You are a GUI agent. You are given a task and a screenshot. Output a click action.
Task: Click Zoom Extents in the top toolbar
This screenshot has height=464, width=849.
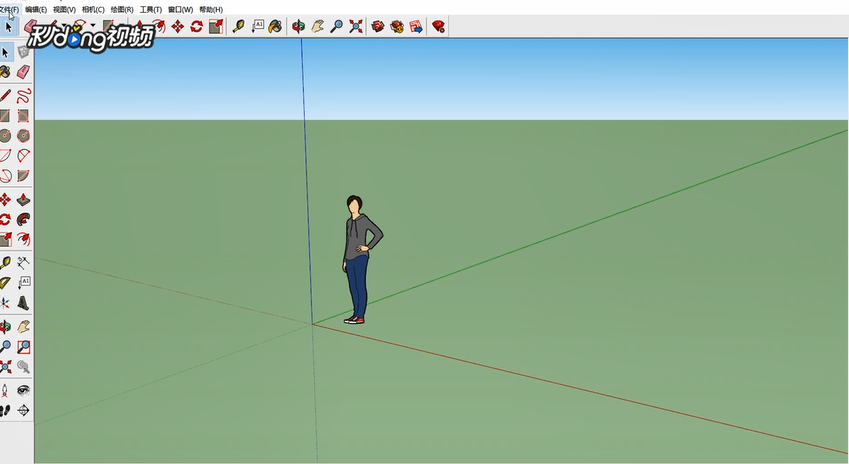pos(356,27)
